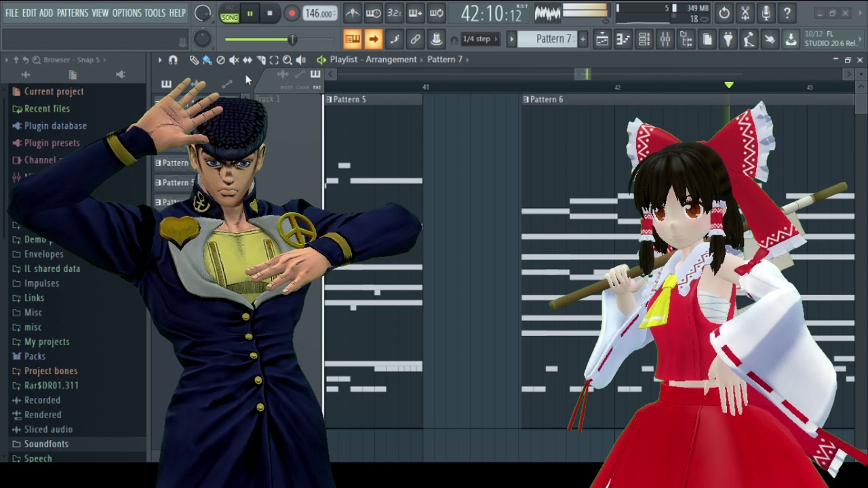The width and height of the screenshot is (868, 488).
Task: Open the Playlist view icon
Action: click(x=602, y=39)
